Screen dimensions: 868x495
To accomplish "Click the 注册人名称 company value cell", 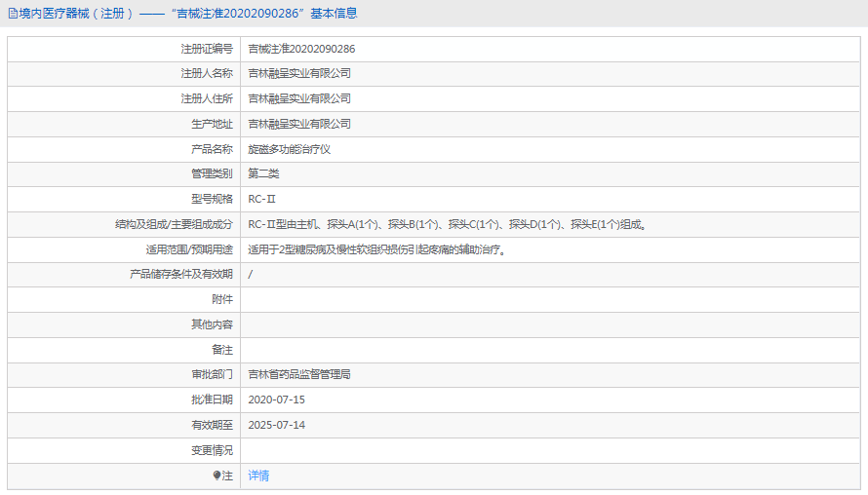I will point(299,73).
